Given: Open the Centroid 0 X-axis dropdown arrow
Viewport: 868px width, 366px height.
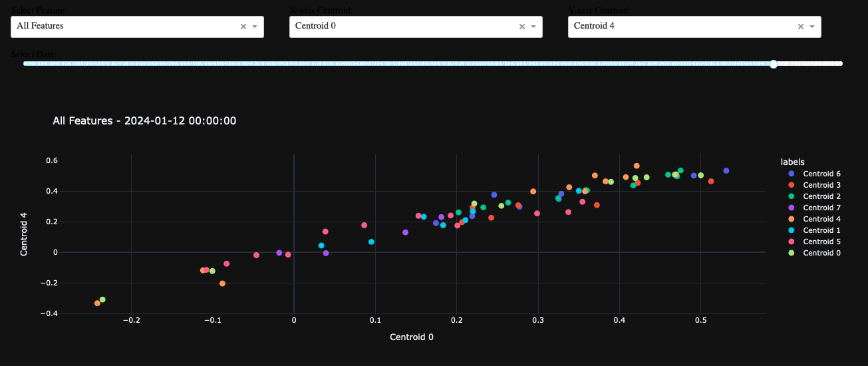Looking at the screenshot, I should click(x=533, y=27).
